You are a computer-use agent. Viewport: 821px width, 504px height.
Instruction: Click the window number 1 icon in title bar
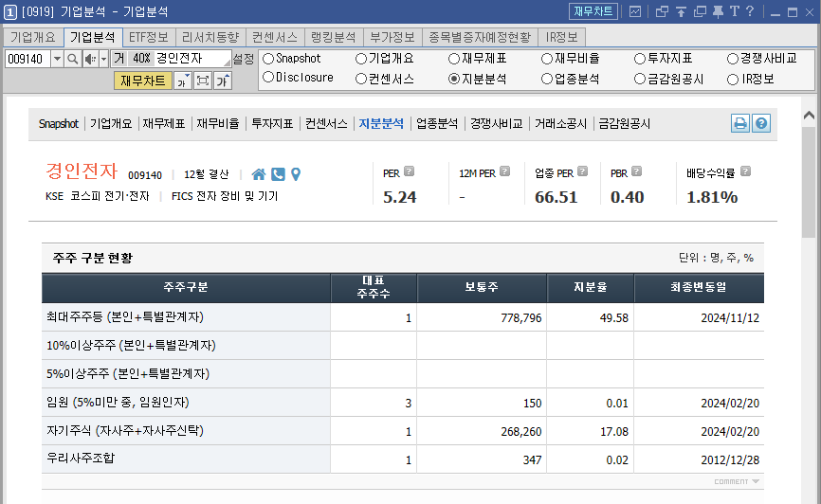9,11
